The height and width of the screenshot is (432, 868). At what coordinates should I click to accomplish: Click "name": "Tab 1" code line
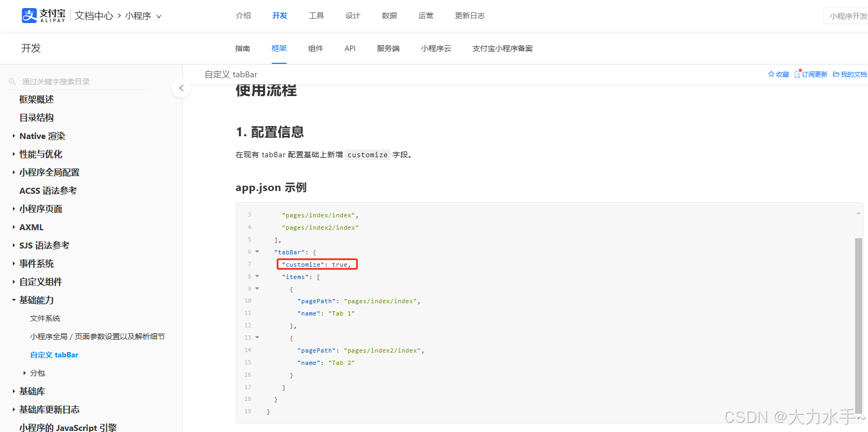(326, 313)
